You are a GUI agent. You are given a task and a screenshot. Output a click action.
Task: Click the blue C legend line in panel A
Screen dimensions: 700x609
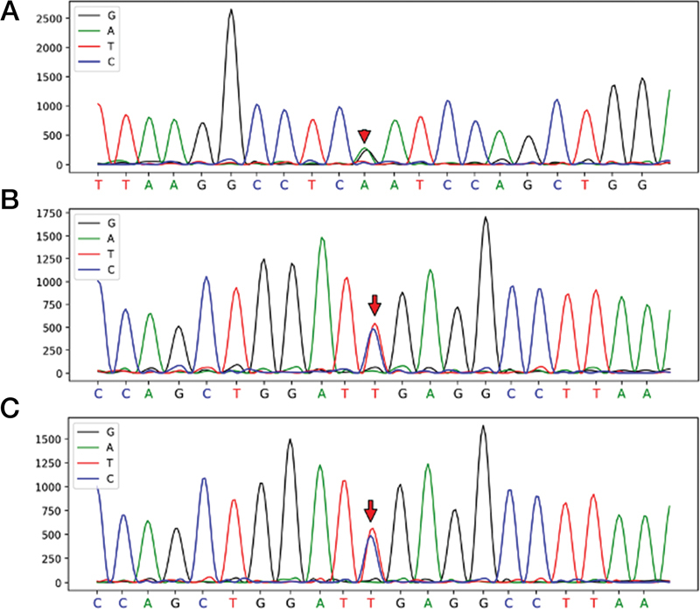point(88,61)
